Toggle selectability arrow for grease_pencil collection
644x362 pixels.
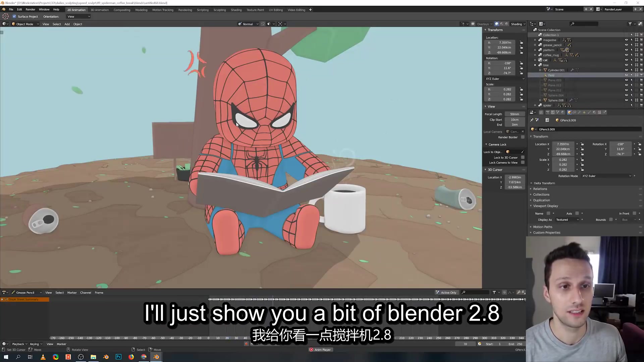click(x=631, y=45)
